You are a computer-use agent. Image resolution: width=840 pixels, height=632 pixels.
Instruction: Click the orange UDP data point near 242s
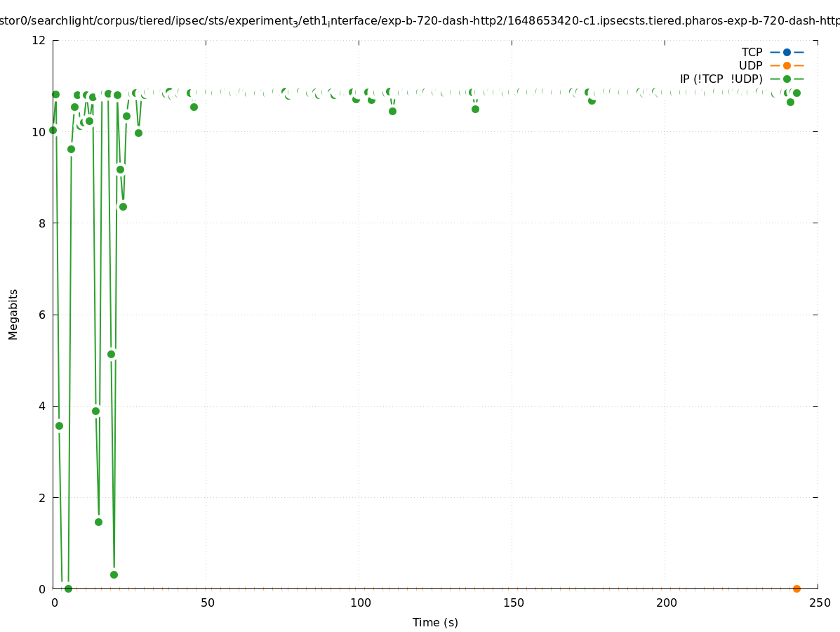pos(796,588)
